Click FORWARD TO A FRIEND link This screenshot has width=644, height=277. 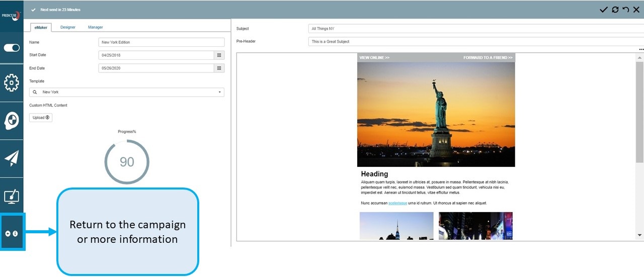pyautogui.click(x=488, y=58)
